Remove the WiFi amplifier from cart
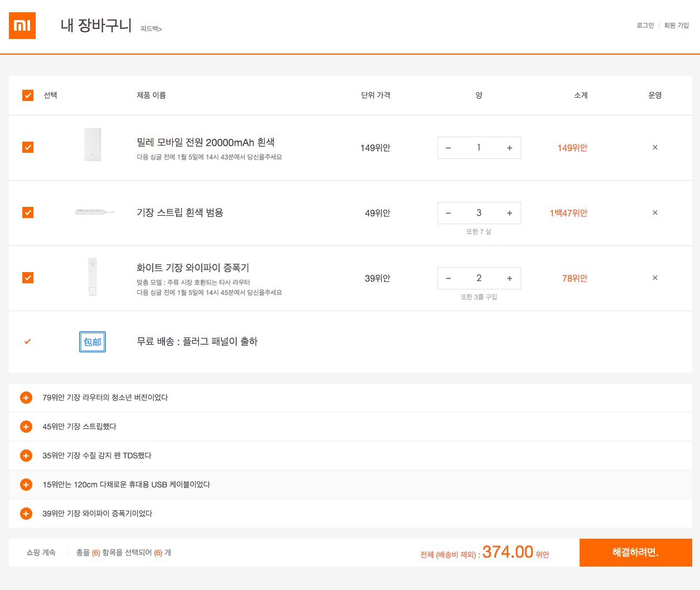The width and height of the screenshot is (700, 590). 655,278
